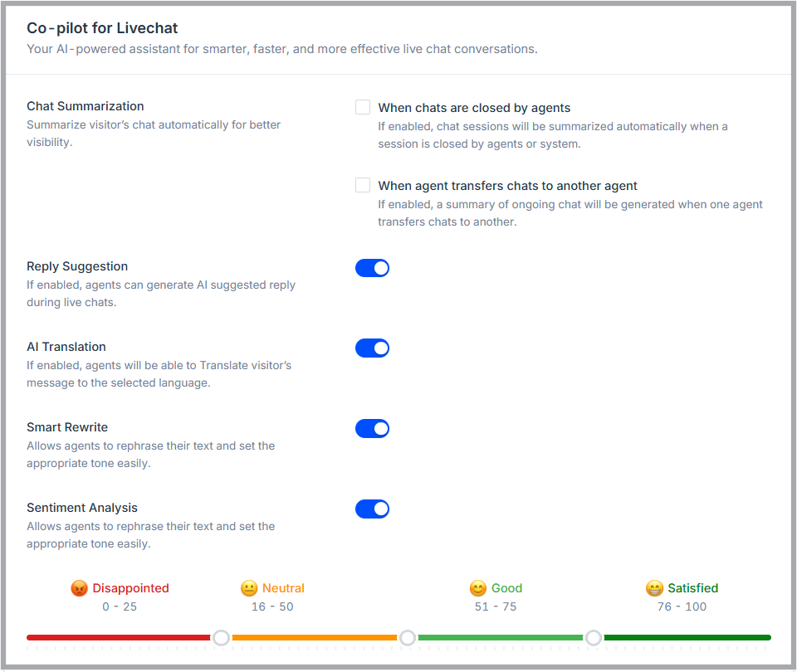Click the angry Disappointed emoji icon

click(80, 588)
